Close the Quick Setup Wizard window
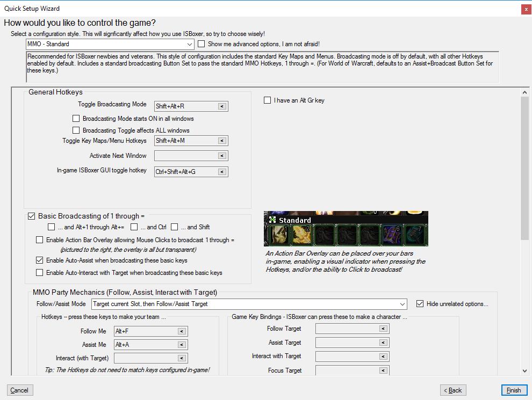Screen dimensions: 532x400 point(526,9)
